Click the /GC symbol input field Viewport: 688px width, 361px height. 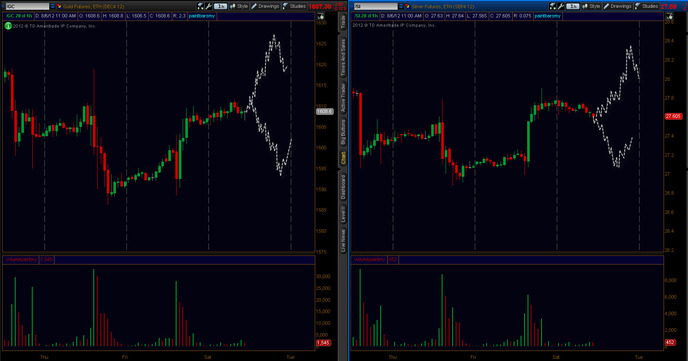(27, 6)
